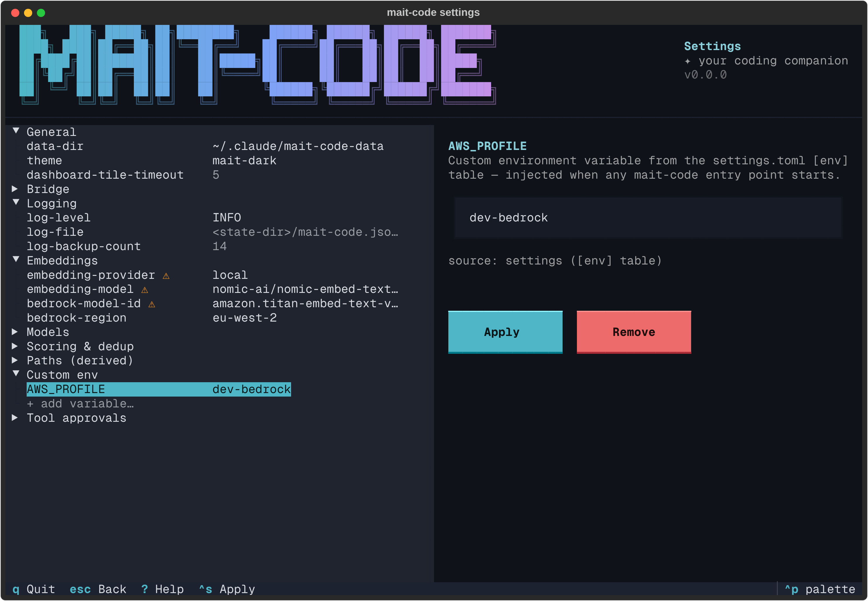Viewport: 868px width, 601px height.
Task: Click the warning icon next to embedding-provider
Action: [166, 276]
